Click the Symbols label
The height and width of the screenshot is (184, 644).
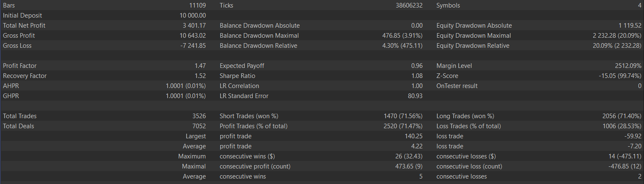448,5
